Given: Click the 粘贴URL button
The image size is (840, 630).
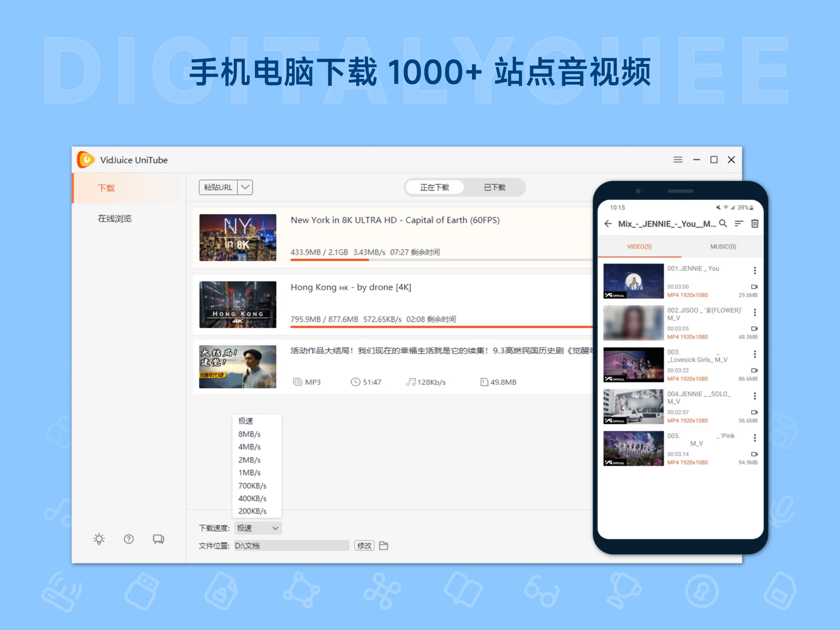Looking at the screenshot, I should pyautogui.click(x=219, y=187).
